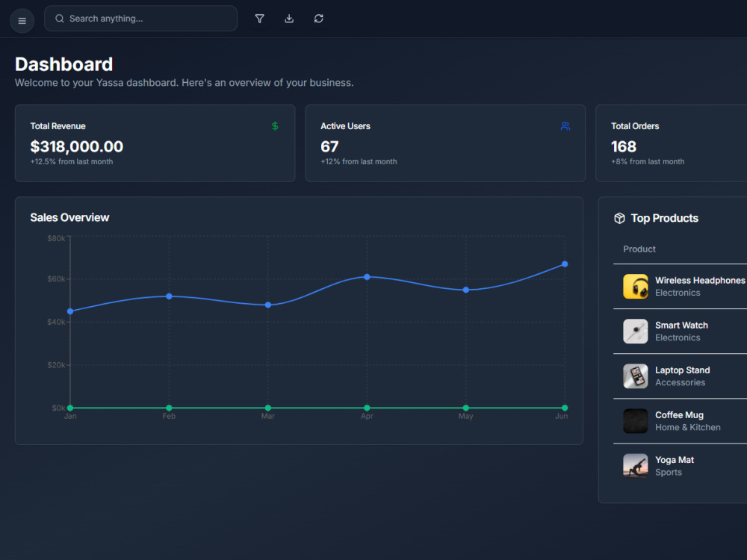Select the Wireless Headphones product name
The width and height of the screenshot is (747, 560).
pos(700,281)
